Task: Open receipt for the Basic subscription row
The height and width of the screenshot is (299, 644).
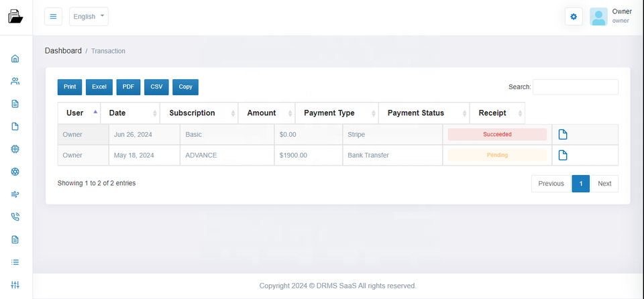Action: click(x=563, y=135)
